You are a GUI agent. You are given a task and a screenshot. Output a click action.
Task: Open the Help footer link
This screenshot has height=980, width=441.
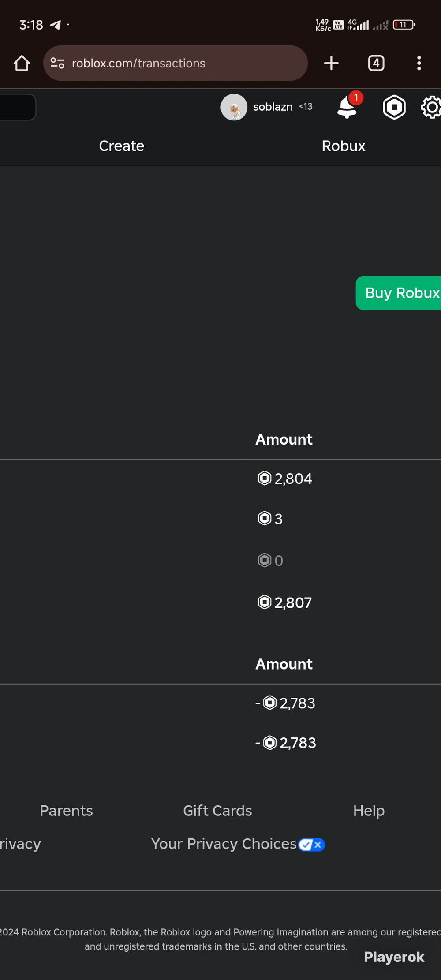pos(369,811)
